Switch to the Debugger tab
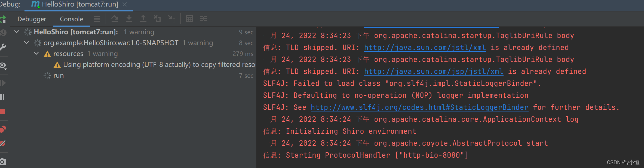This screenshot has width=644, height=168. (32, 19)
